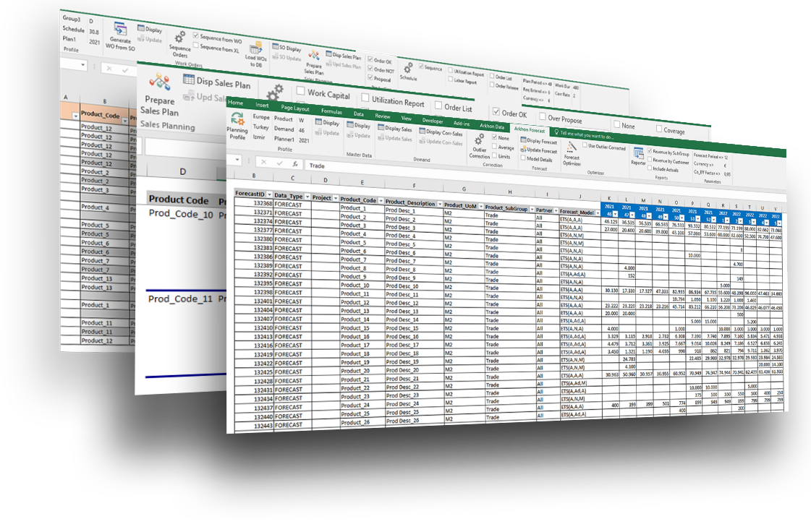
Task: Tick Work Capital checkbox in middle window
Action: [x=300, y=91]
